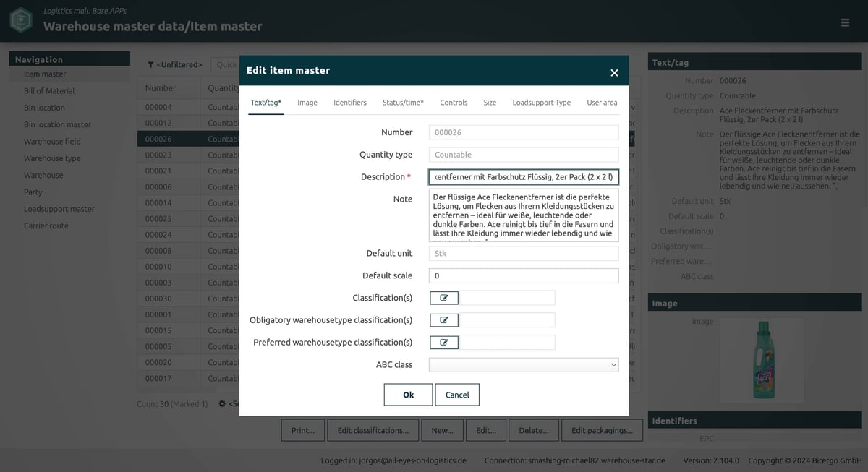Image resolution: width=868 pixels, height=472 pixels.
Task: Open the Classification(s) edit button
Action: click(444, 298)
